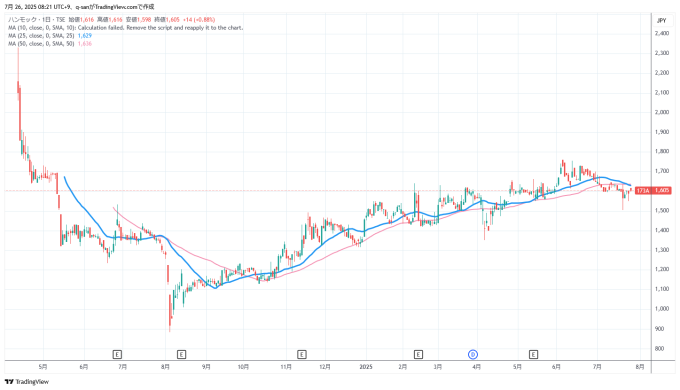Click the pink MA 50 value 1,636
680x390 pixels.
point(85,44)
